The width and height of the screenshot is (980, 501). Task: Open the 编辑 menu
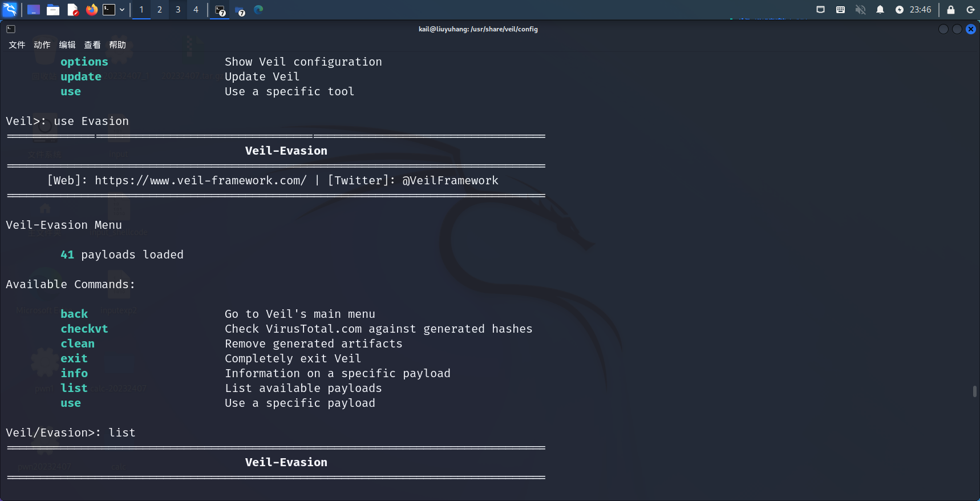[x=67, y=45]
